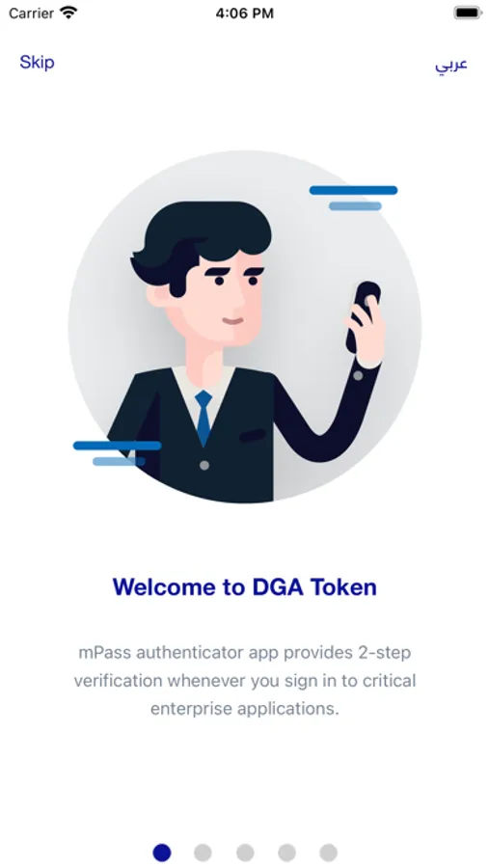
Task: Go to the second onboarding page dot
Action: [x=204, y=853]
